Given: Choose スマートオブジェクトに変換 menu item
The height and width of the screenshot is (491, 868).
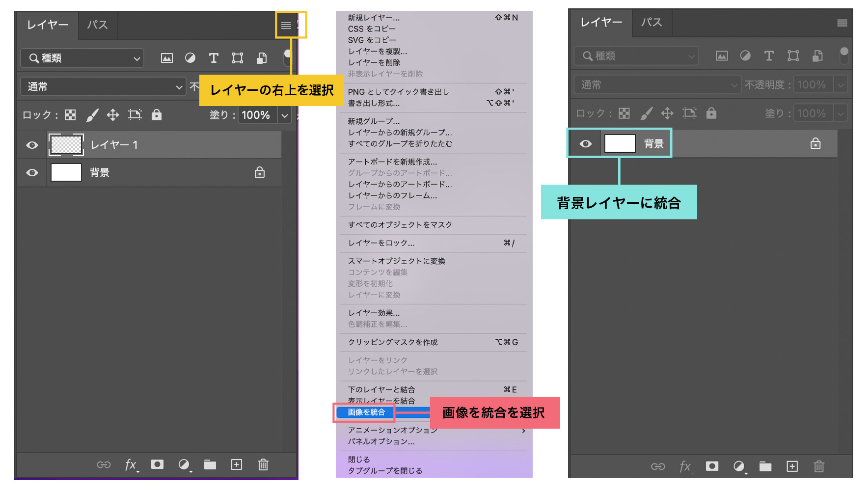Looking at the screenshot, I should pos(397,261).
